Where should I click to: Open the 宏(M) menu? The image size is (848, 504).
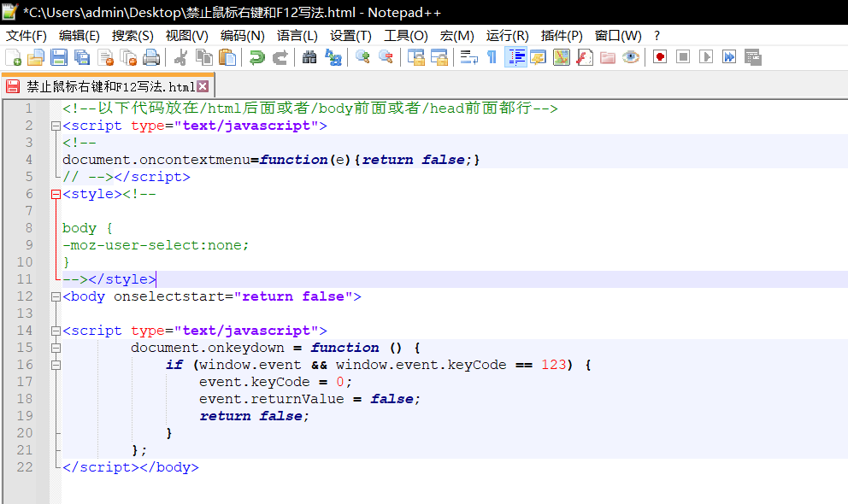pyautogui.click(x=457, y=36)
